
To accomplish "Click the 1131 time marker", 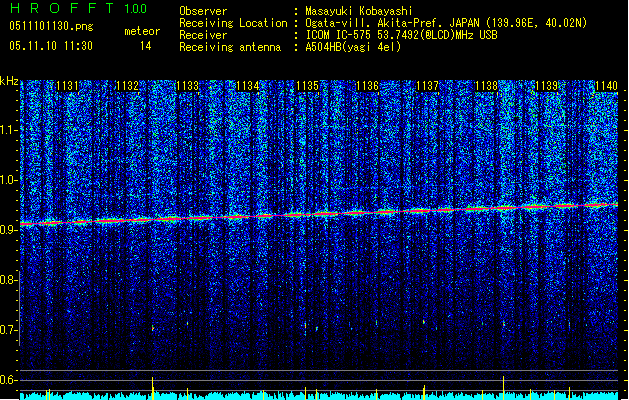I will pos(68,87).
